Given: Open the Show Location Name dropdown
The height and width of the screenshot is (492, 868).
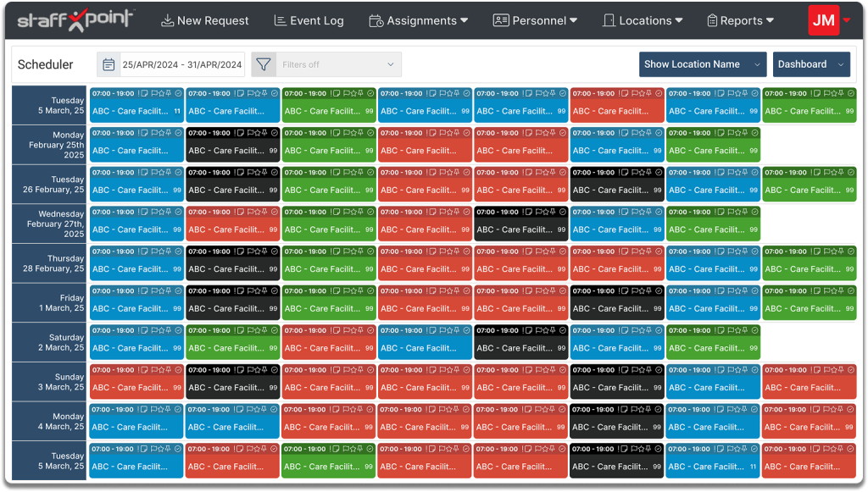Looking at the screenshot, I should tap(702, 64).
